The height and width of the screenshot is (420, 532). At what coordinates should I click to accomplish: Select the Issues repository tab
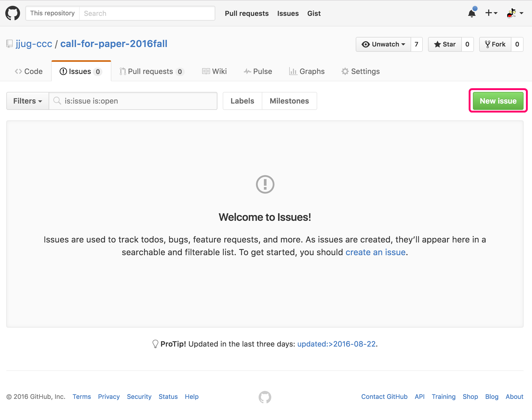click(81, 71)
